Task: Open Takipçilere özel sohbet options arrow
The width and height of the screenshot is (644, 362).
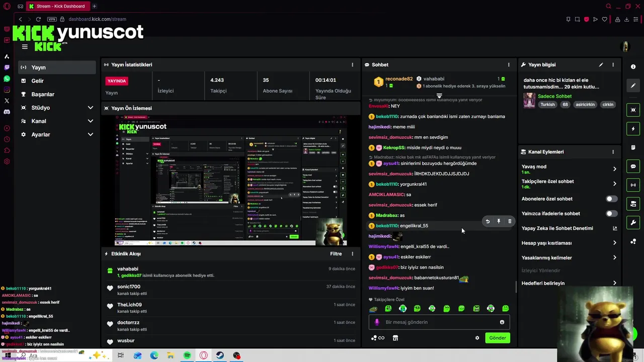Action: [x=614, y=184]
